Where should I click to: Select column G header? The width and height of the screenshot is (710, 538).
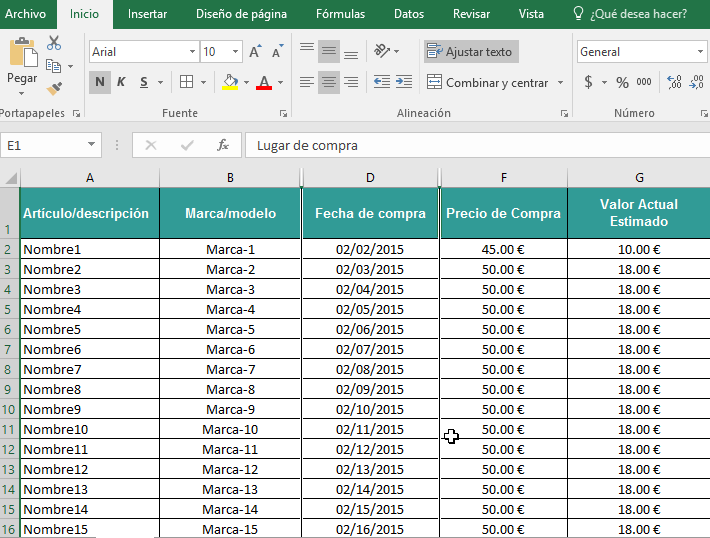tap(639, 178)
